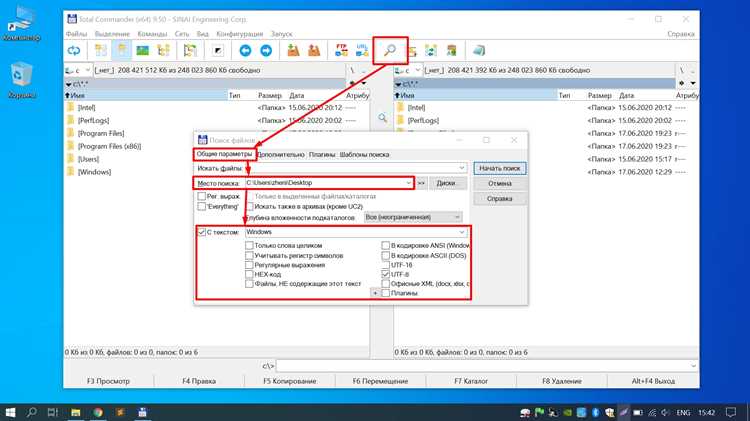Open the left panel drive selector
The width and height of the screenshot is (750, 421).
[77, 70]
